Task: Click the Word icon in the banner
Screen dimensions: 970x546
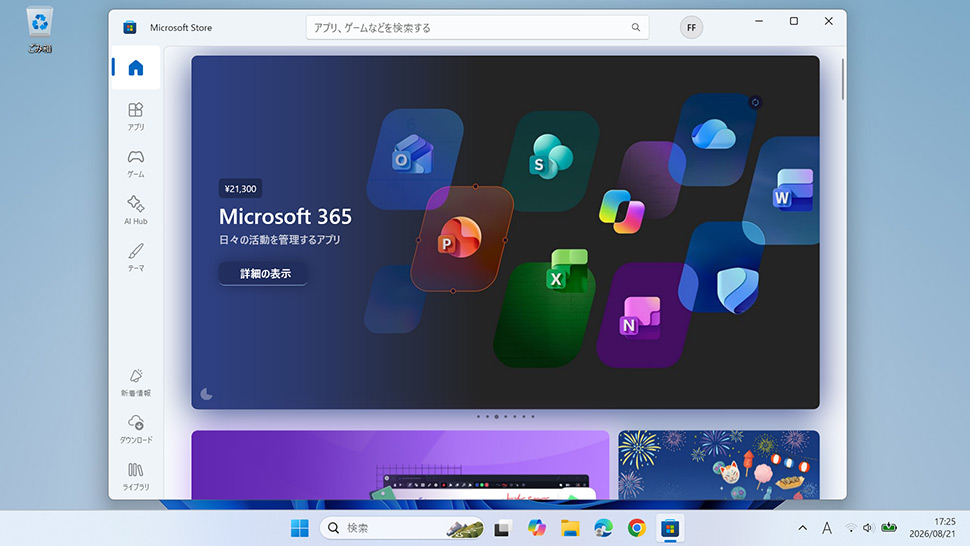Action: (x=792, y=190)
